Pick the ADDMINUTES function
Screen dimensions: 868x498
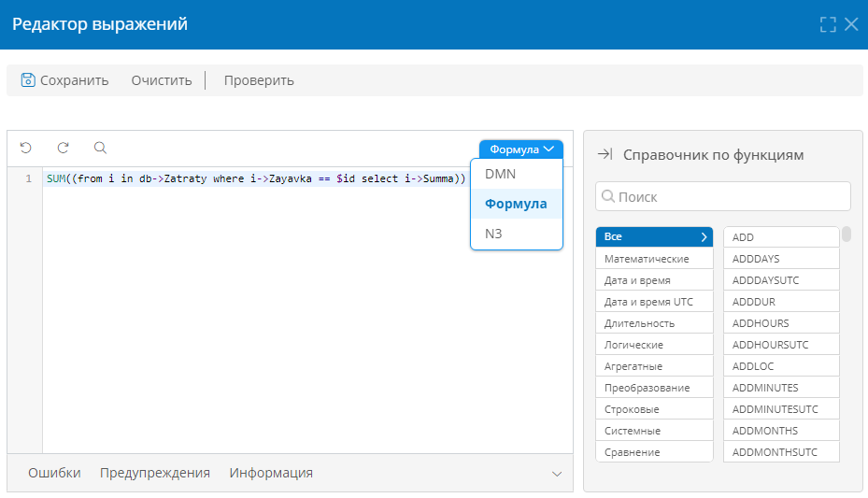click(781, 388)
